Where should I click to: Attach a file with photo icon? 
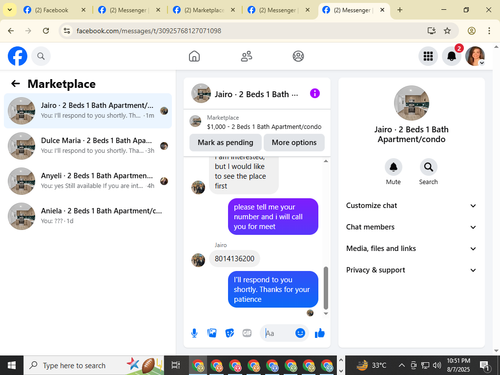[212, 333]
